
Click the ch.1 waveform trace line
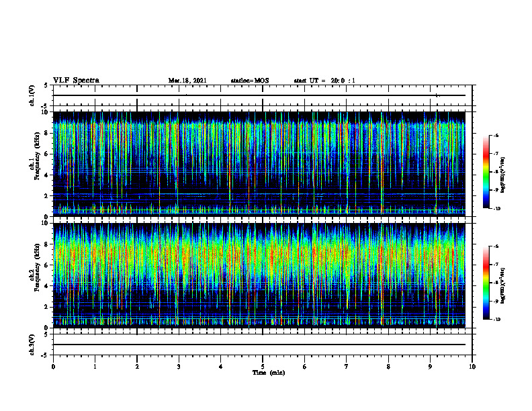(x=259, y=95)
